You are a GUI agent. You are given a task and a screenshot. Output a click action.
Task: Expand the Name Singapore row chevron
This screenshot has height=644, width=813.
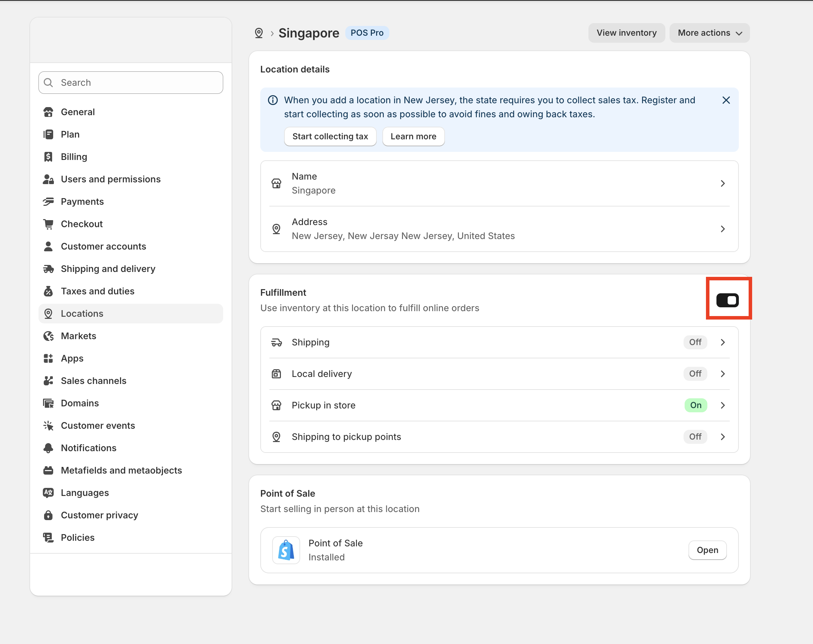pos(722,184)
